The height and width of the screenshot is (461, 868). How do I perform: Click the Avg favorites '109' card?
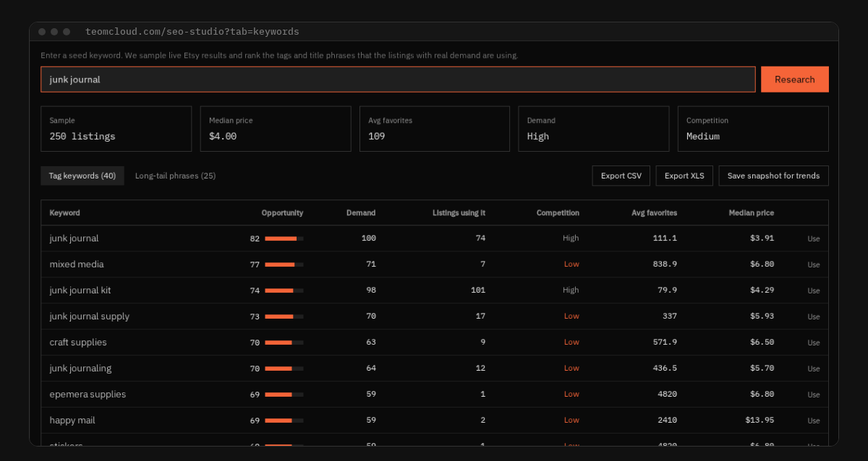pos(435,129)
